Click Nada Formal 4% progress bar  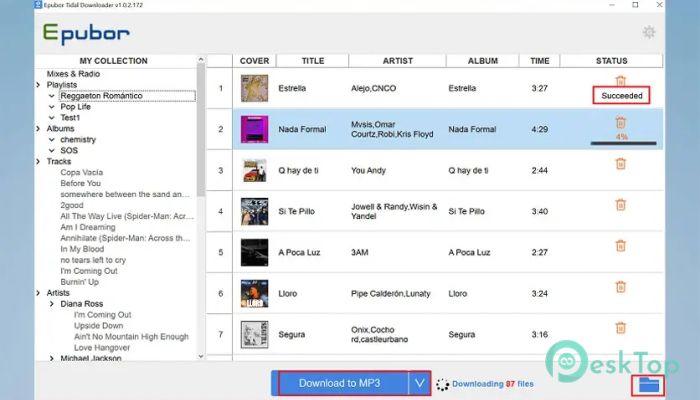click(x=623, y=143)
